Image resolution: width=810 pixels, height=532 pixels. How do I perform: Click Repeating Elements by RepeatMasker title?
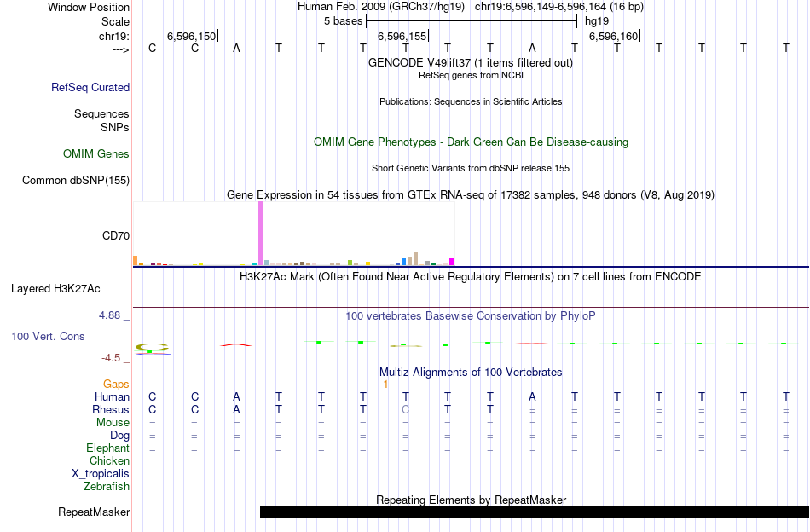pos(471,500)
